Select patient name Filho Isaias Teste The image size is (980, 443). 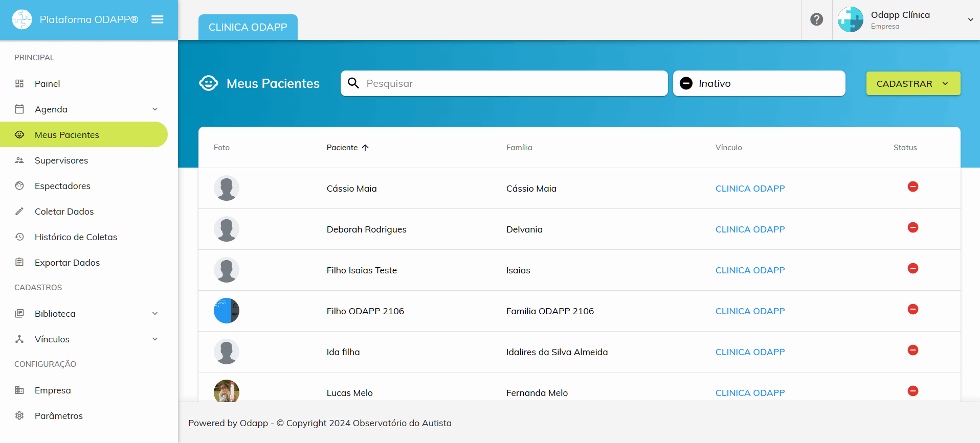pos(362,270)
